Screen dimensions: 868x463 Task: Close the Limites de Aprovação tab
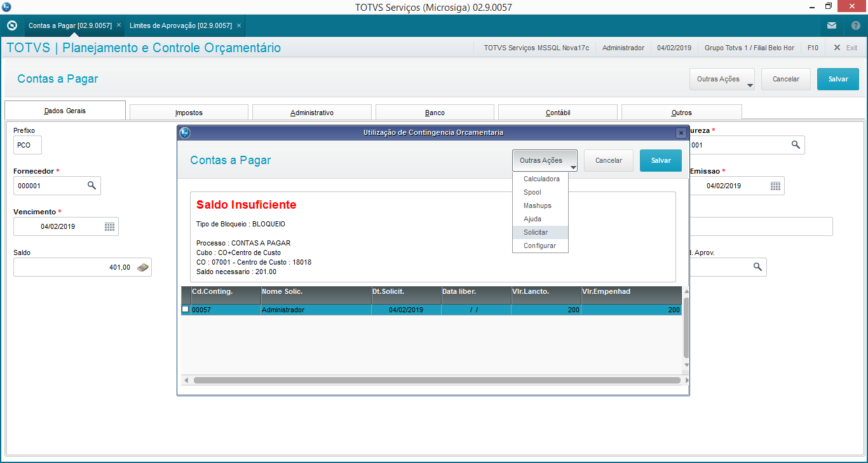click(239, 25)
